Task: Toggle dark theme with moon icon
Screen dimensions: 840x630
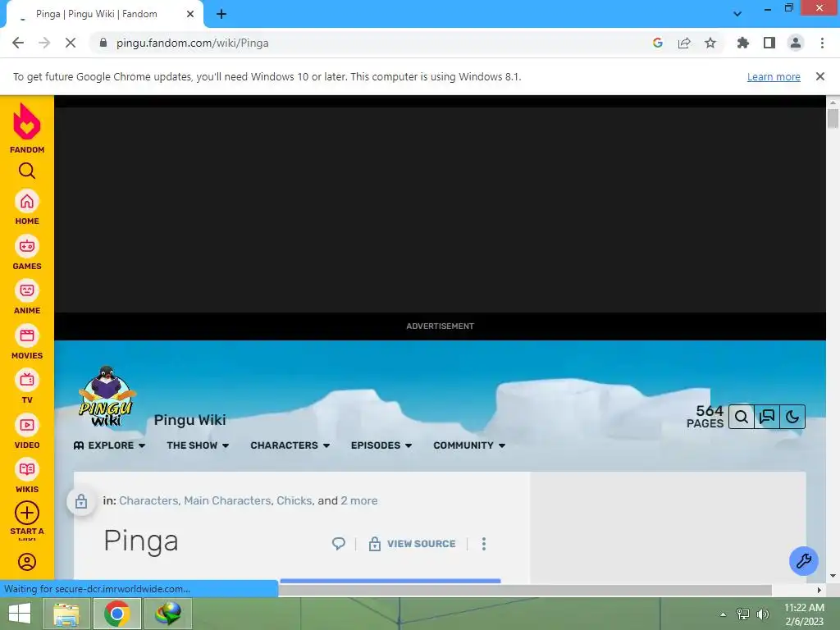Action: coord(792,417)
